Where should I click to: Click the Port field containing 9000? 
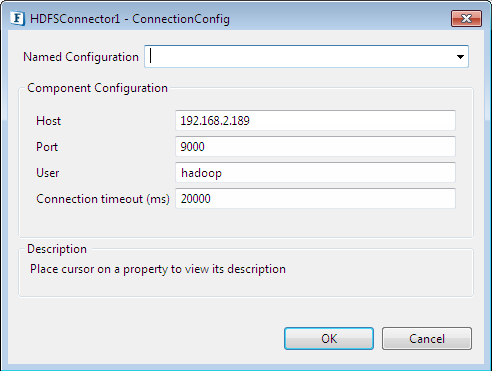(315, 146)
